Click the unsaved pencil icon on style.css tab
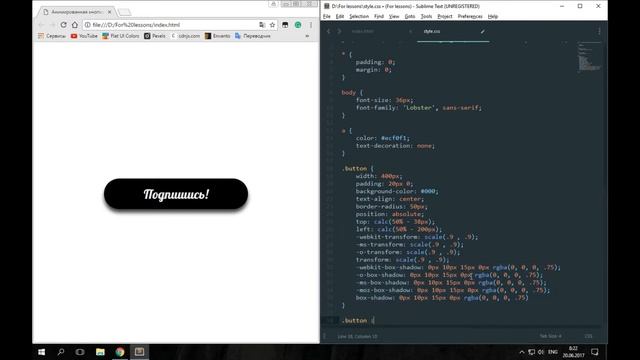This screenshot has width=640, height=360. coord(482,31)
